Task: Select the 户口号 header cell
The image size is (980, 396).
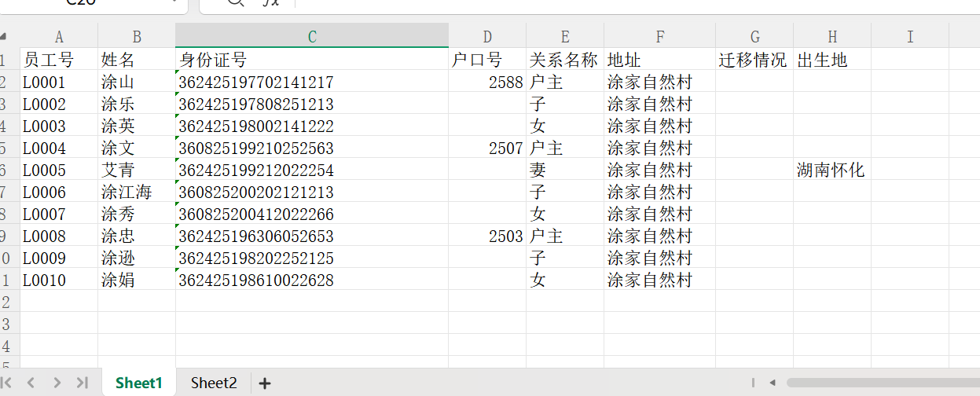Action: coord(487,60)
